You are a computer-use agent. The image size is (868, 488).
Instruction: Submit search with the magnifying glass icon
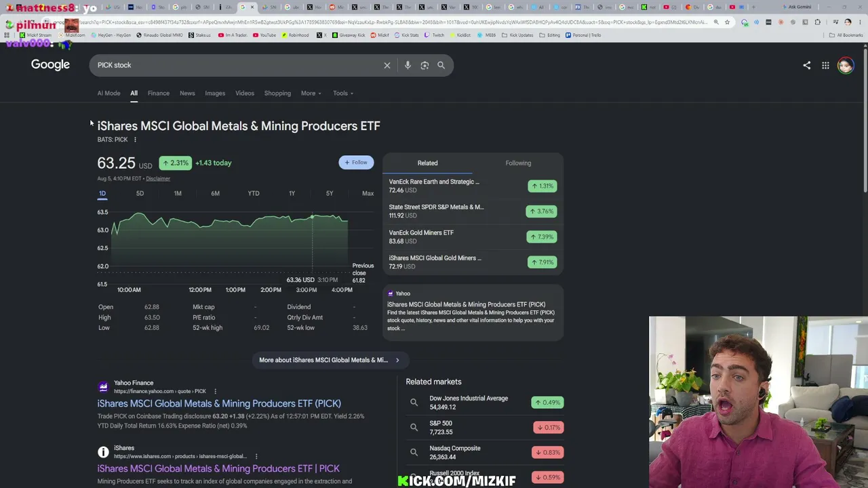pyautogui.click(x=441, y=65)
